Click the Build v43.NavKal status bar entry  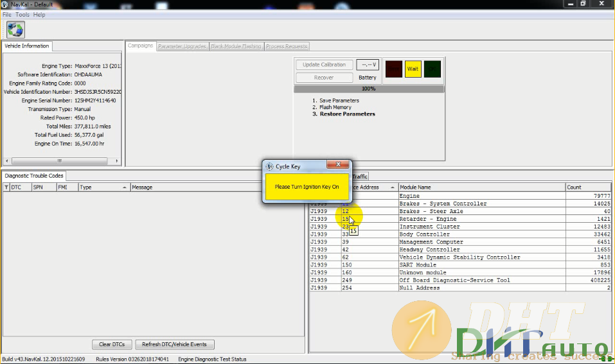tap(44, 360)
